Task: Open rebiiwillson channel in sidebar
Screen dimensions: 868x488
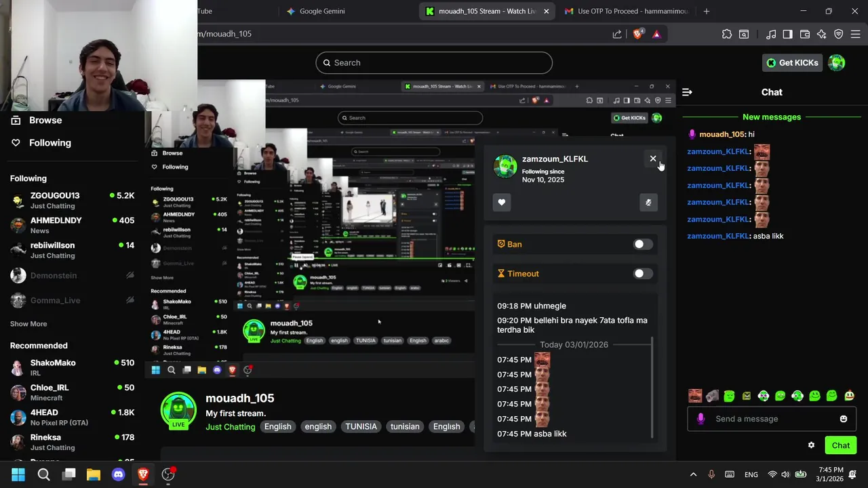Action: 73,250
